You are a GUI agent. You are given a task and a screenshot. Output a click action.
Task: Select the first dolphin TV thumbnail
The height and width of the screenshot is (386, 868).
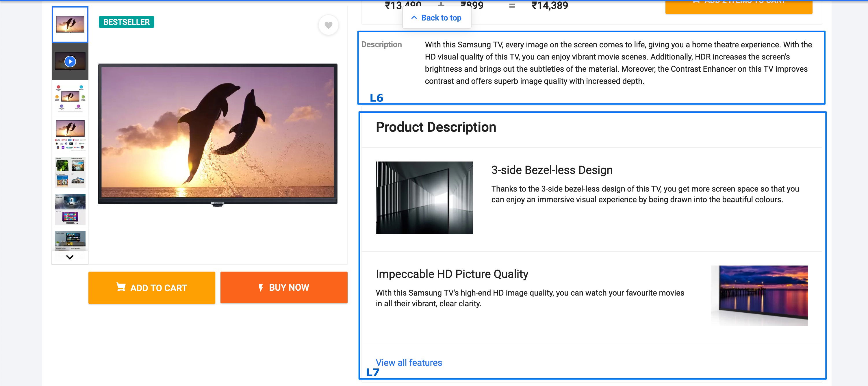click(70, 25)
